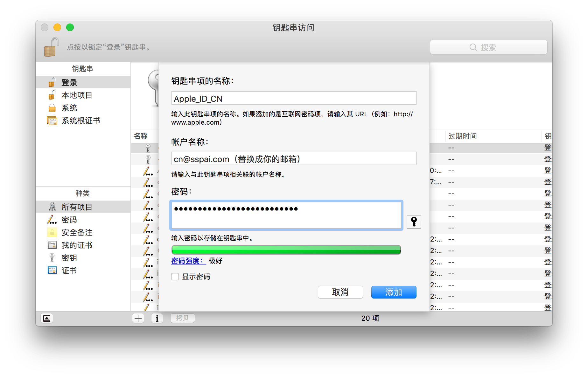Viewport: 588px width, 377px height.
Task: Click the 帐户名称 input field
Action: point(293,159)
